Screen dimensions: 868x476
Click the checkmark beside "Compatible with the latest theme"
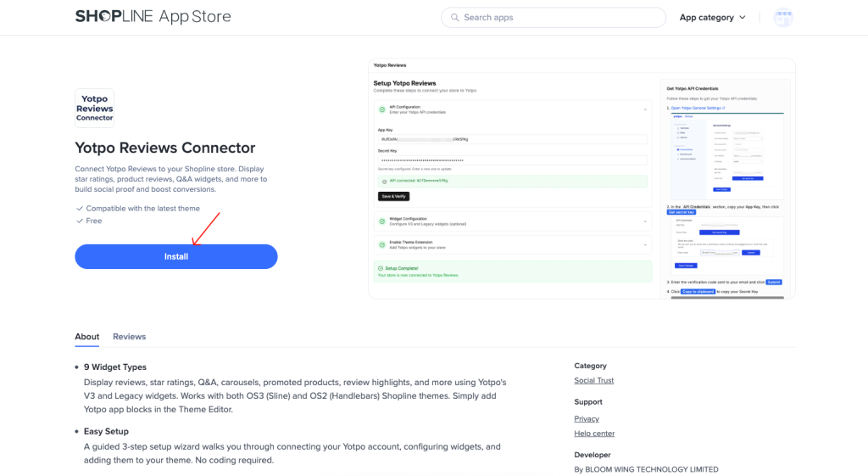pyautogui.click(x=80, y=209)
